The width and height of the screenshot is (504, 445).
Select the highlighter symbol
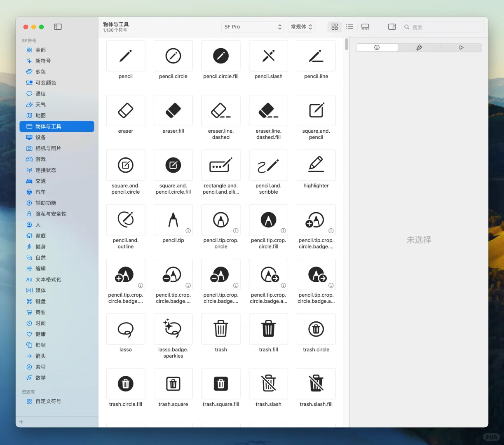click(x=316, y=165)
